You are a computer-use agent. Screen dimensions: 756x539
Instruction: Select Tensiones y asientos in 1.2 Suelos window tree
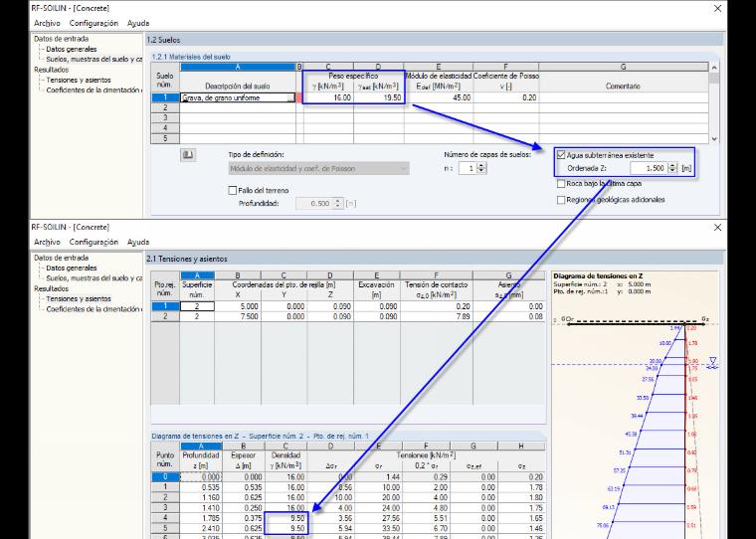point(79,80)
